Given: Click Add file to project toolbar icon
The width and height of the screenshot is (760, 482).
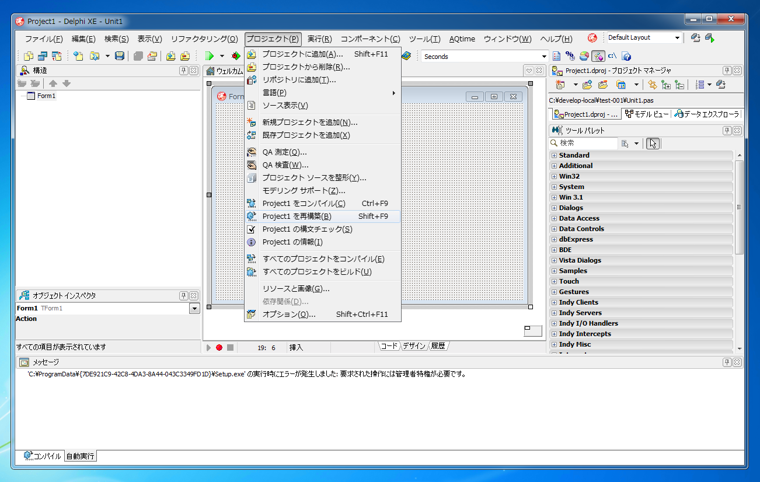Looking at the screenshot, I should coord(171,56).
